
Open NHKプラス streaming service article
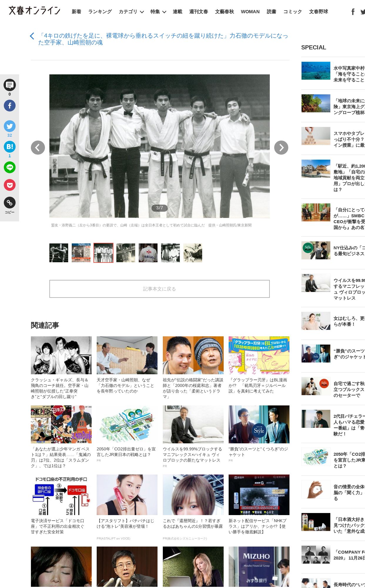(x=259, y=505)
